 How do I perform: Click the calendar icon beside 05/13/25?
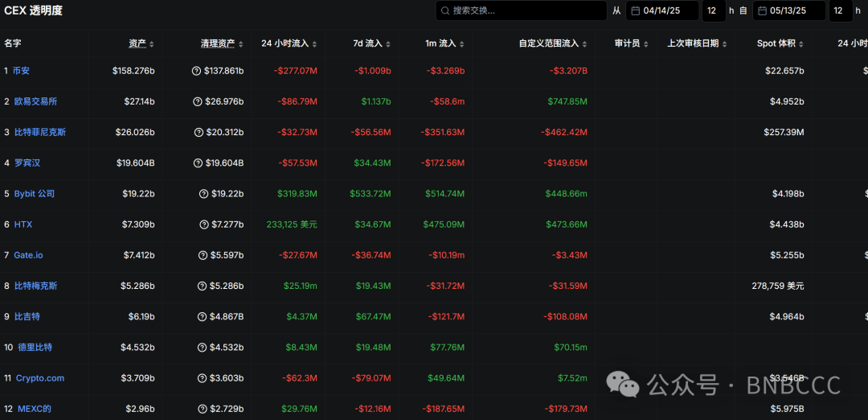(762, 10)
